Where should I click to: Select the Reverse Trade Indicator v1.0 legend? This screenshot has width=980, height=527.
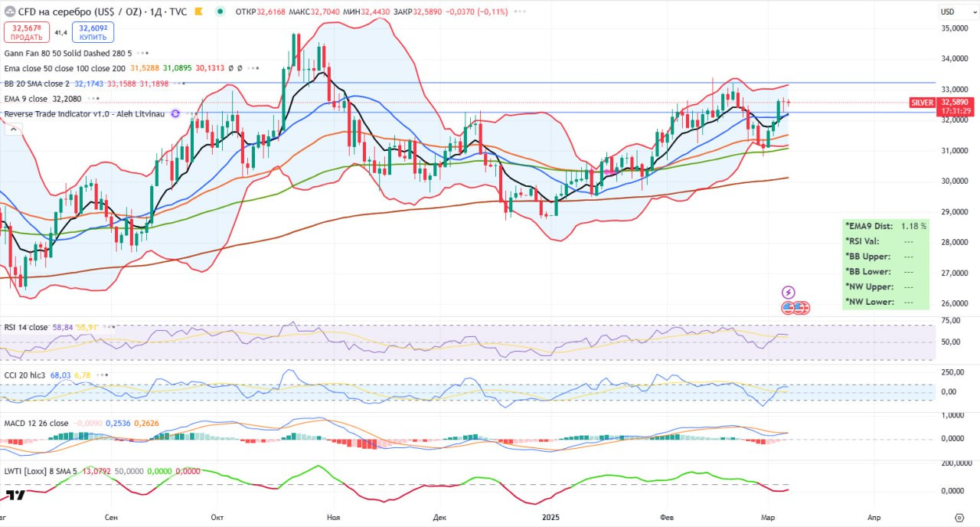[x=85, y=114]
